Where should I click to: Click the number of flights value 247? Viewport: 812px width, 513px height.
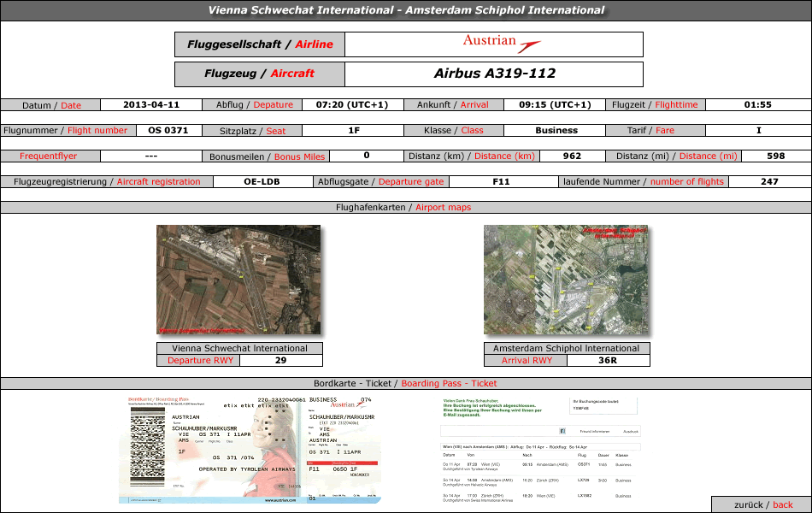[769, 181]
